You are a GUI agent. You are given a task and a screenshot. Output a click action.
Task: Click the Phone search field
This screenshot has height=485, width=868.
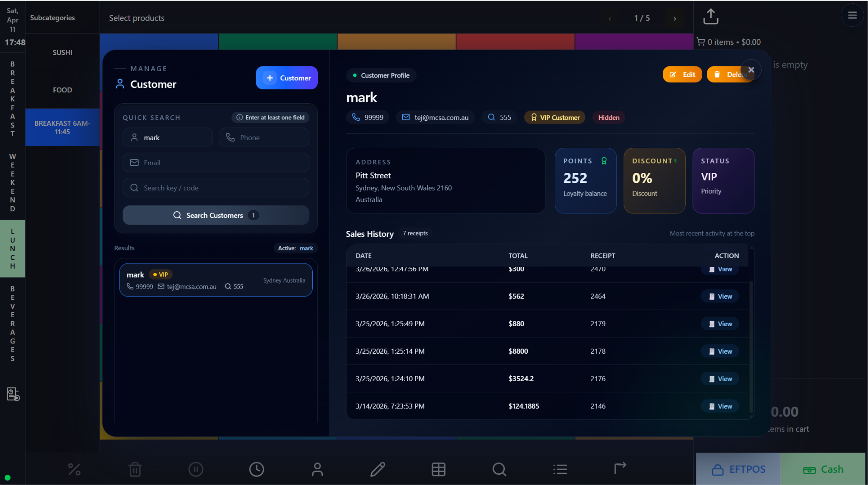pos(264,138)
